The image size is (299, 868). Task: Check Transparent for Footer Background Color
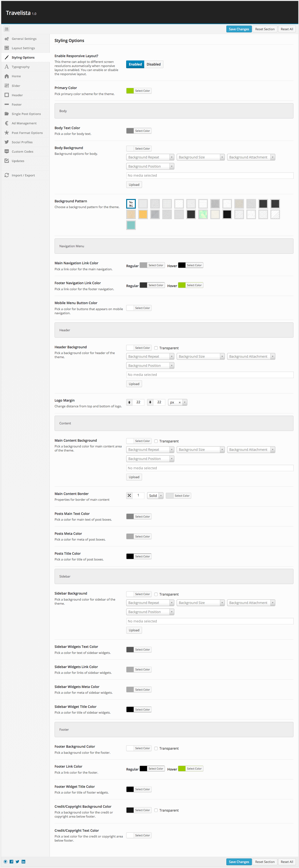click(x=156, y=748)
